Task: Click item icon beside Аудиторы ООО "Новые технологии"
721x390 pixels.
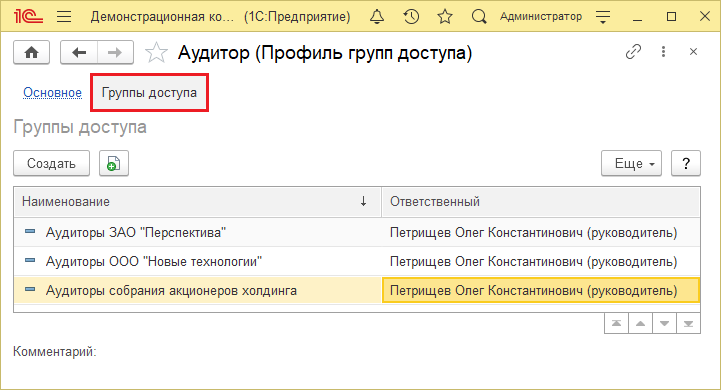Action: pyautogui.click(x=30, y=260)
